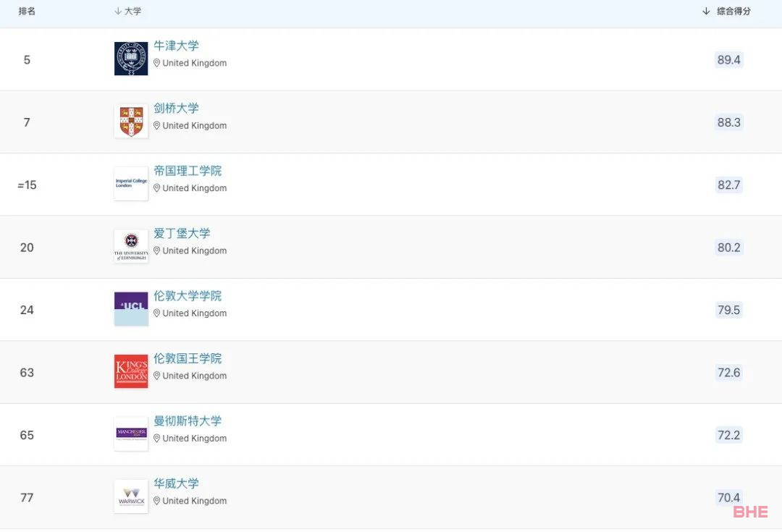
Task: Click the 89.4 score for Oxford
Action: coord(728,60)
